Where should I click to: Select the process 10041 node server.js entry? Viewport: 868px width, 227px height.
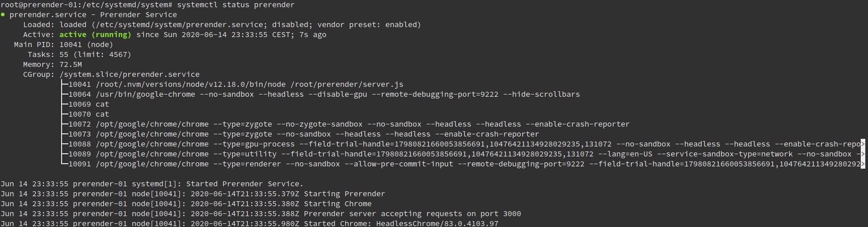(235, 84)
